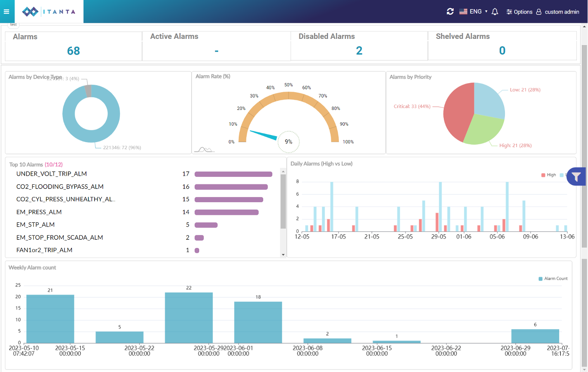Click the trend chart icon in Alarm Rate
Screen dimensions: 588x372
[x=204, y=150]
